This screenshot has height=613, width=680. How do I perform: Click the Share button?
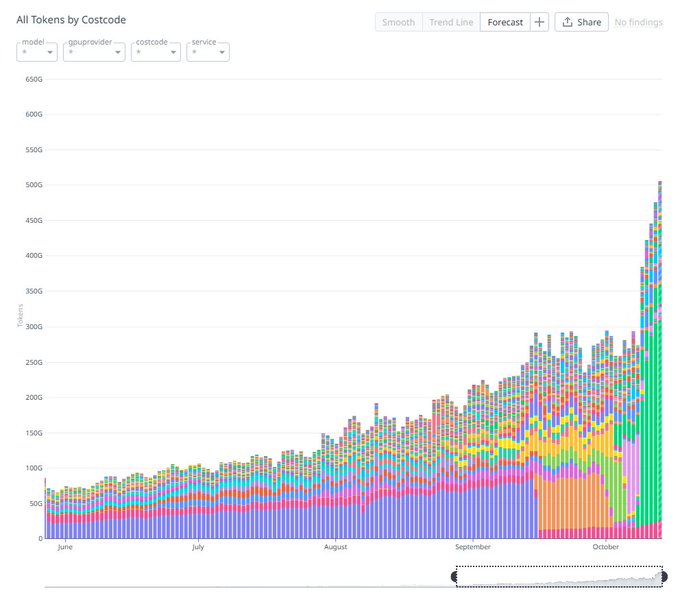581,22
